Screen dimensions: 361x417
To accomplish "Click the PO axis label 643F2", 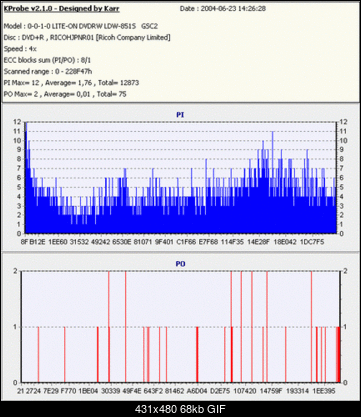I will 153,390.
